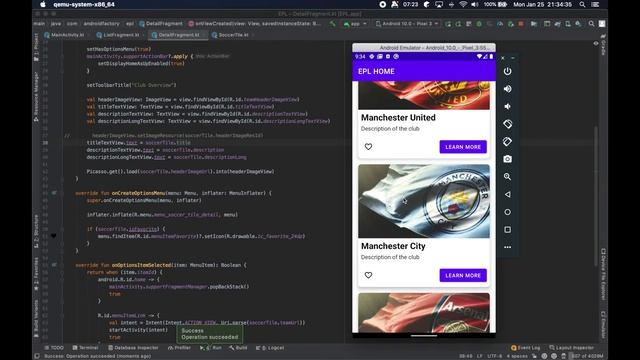This screenshot has height=360, width=640.
Task: Click the macOS Spotlight search icon
Action: 582,5
